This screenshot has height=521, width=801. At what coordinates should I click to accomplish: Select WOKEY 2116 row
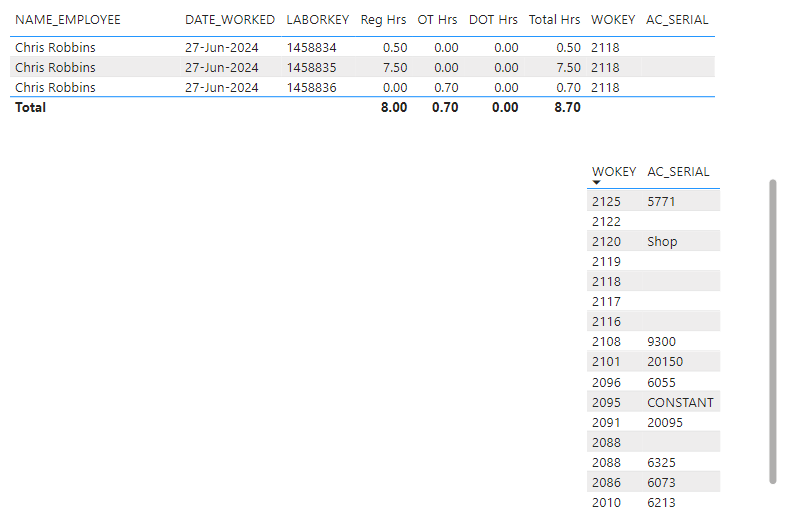coord(653,321)
